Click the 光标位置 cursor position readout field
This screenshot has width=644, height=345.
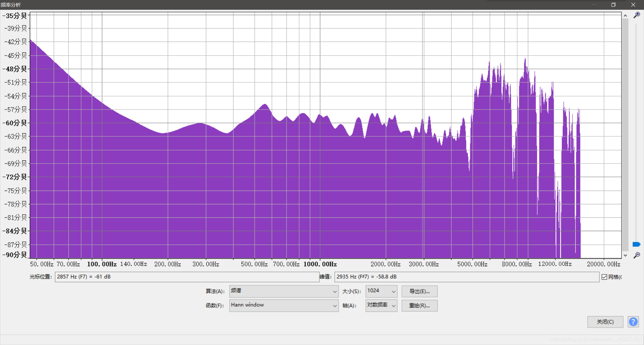point(187,277)
